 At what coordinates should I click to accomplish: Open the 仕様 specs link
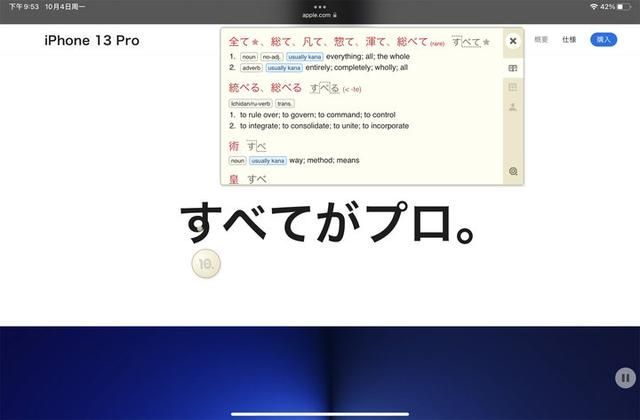coord(569,40)
